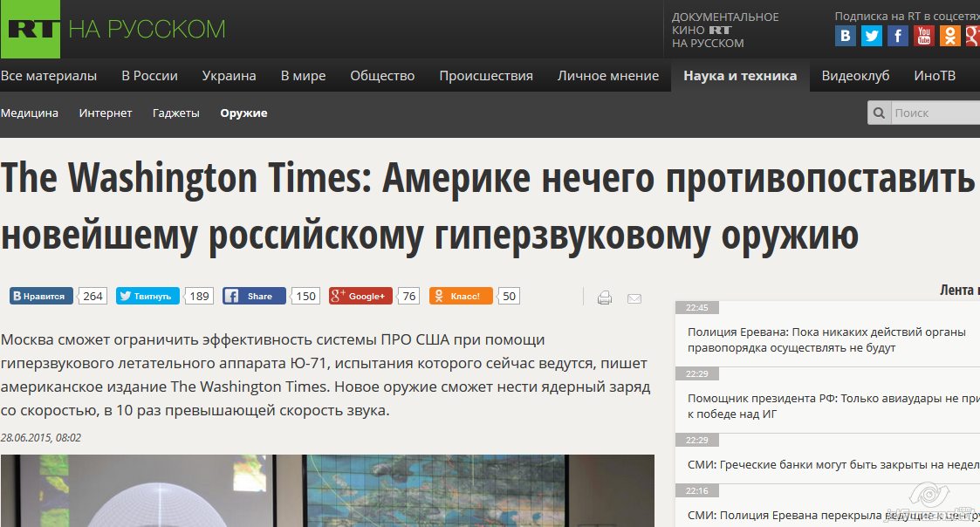Click the Washington Times article headline
980x527 pixels.
coord(488,206)
